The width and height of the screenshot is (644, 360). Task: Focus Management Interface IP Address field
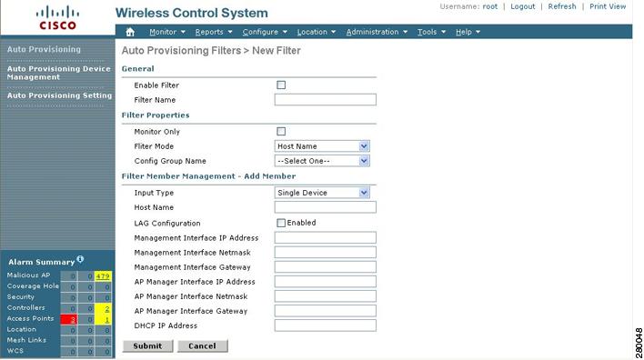point(326,237)
